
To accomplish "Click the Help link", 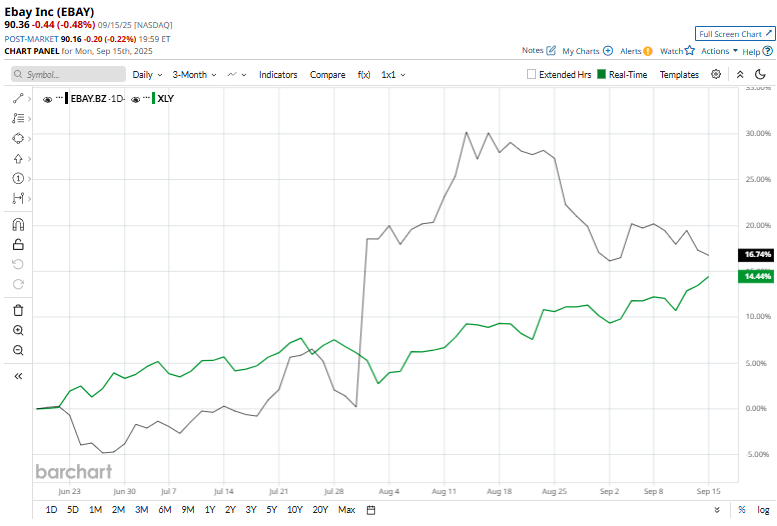I will click(751, 52).
